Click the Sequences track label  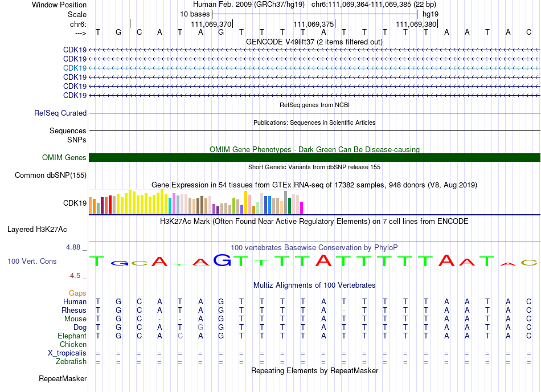(68, 131)
